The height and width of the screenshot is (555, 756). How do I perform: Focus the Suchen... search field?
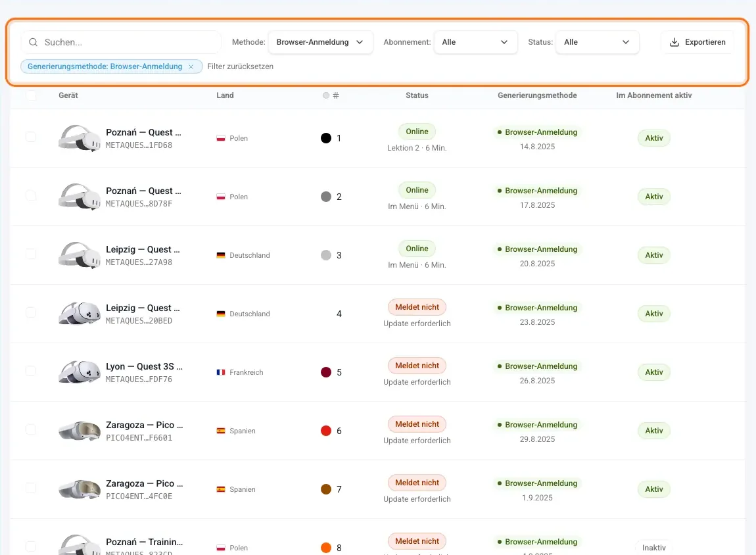(121, 43)
